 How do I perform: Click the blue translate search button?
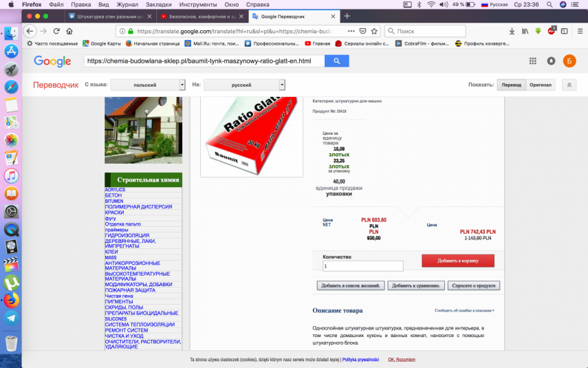coord(337,61)
